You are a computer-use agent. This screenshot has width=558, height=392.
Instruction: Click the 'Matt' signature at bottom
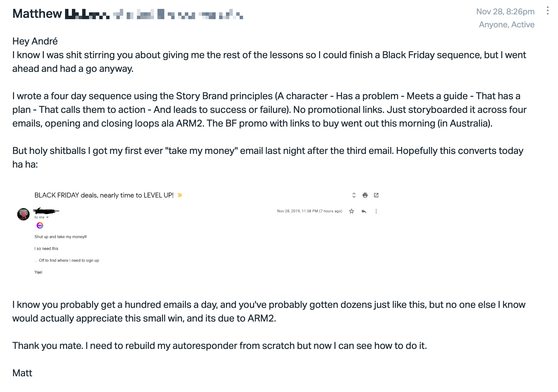pos(22,373)
